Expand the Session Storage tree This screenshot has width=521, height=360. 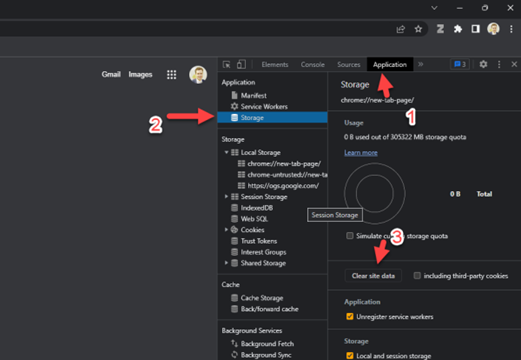click(x=226, y=197)
